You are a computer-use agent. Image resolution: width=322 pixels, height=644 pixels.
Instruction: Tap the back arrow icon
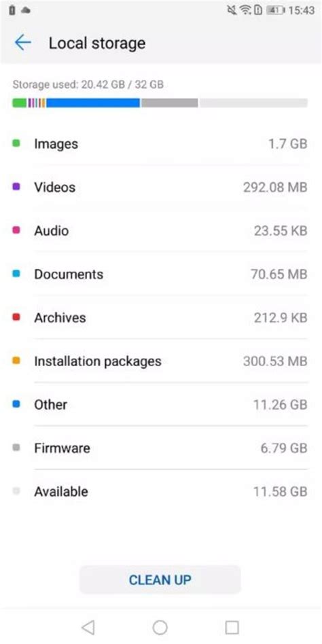pyautogui.click(x=23, y=42)
